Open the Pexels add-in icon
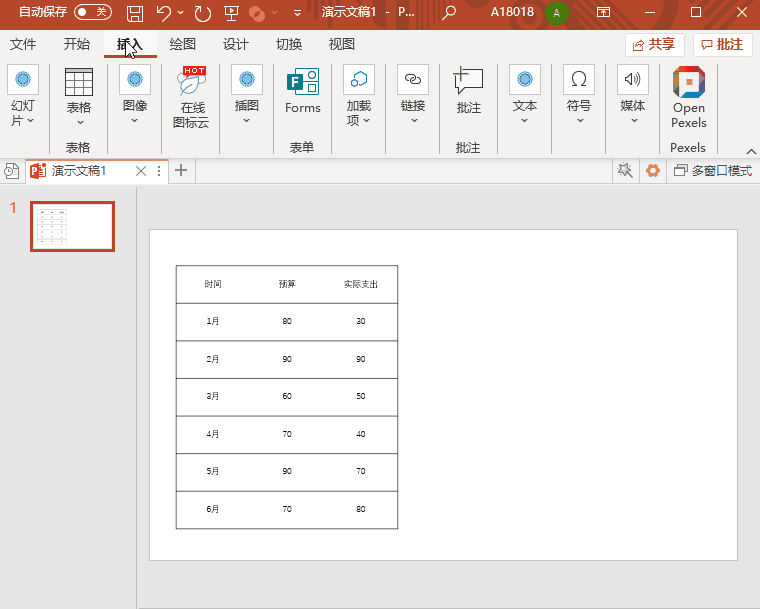Image resolution: width=760 pixels, height=609 pixels. 688,97
